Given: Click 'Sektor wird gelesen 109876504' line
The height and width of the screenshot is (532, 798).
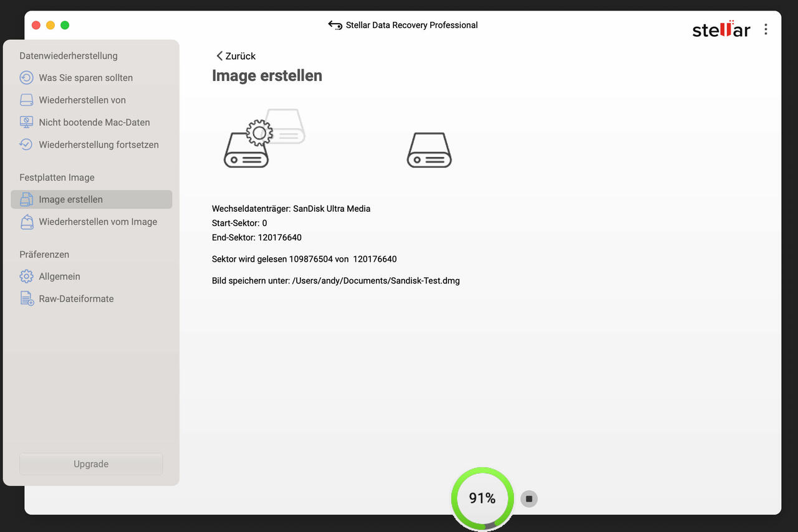Looking at the screenshot, I should [x=304, y=259].
